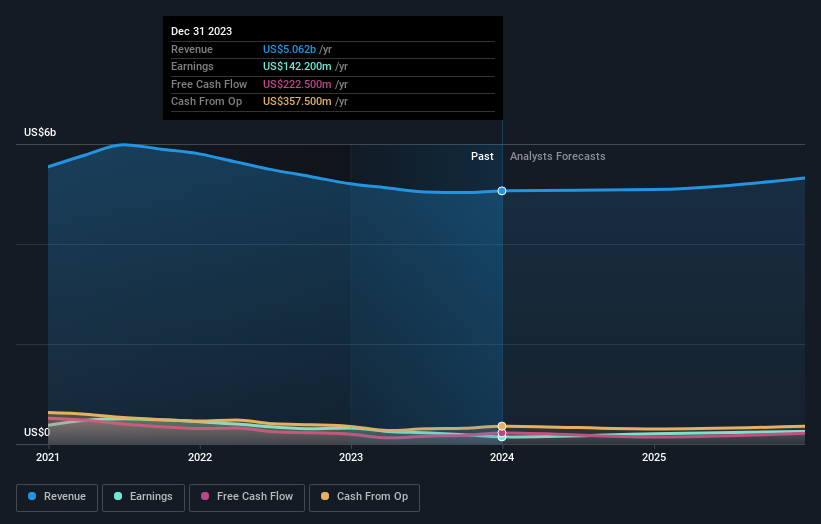Click the 2021 x-axis label
The image size is (821, 524).
pyautogui.click(x=48, y=458)
